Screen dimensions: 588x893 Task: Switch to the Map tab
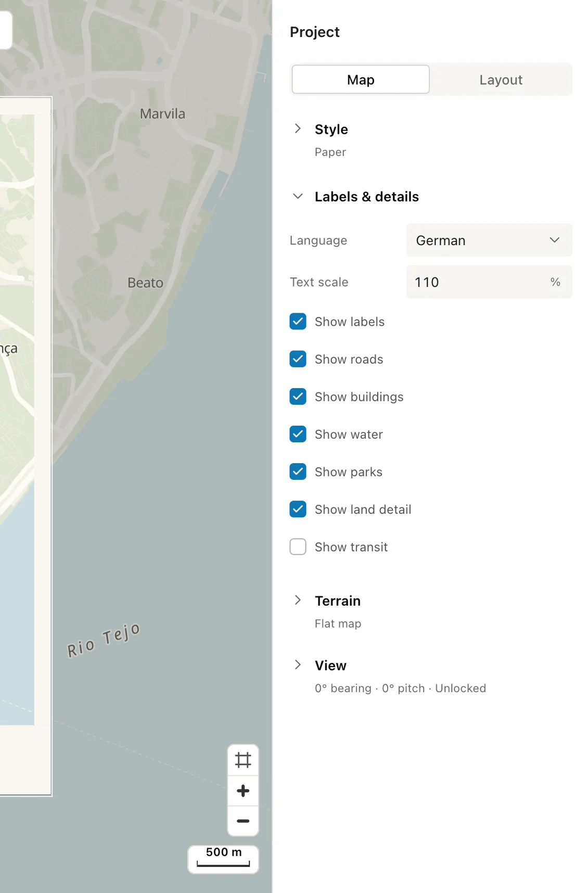point(361,80)
